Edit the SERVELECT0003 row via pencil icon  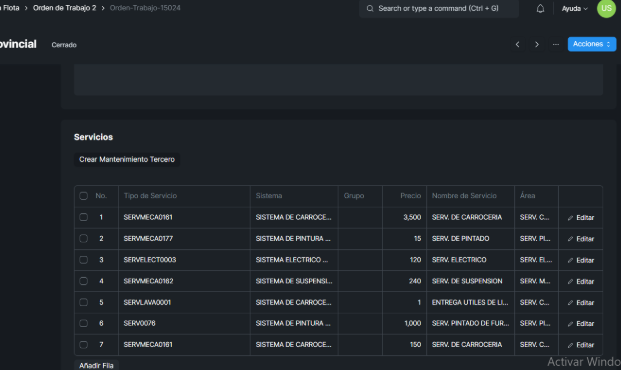tap(581, 260)
